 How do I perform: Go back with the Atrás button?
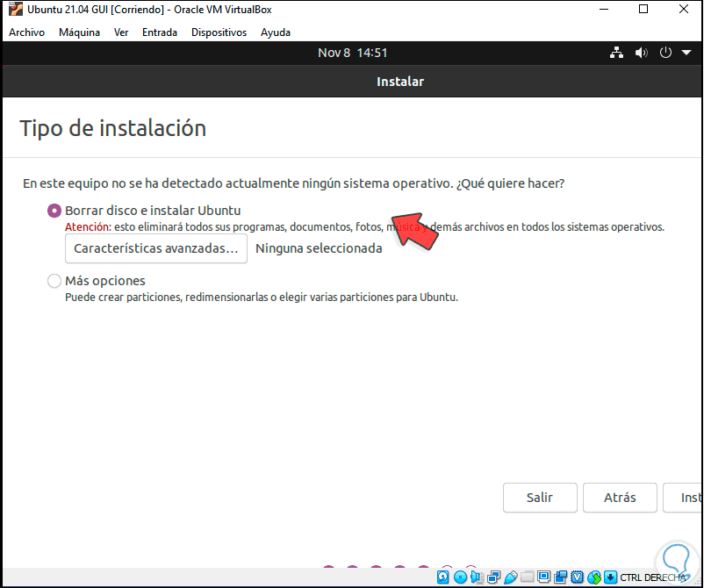point(620,498)
